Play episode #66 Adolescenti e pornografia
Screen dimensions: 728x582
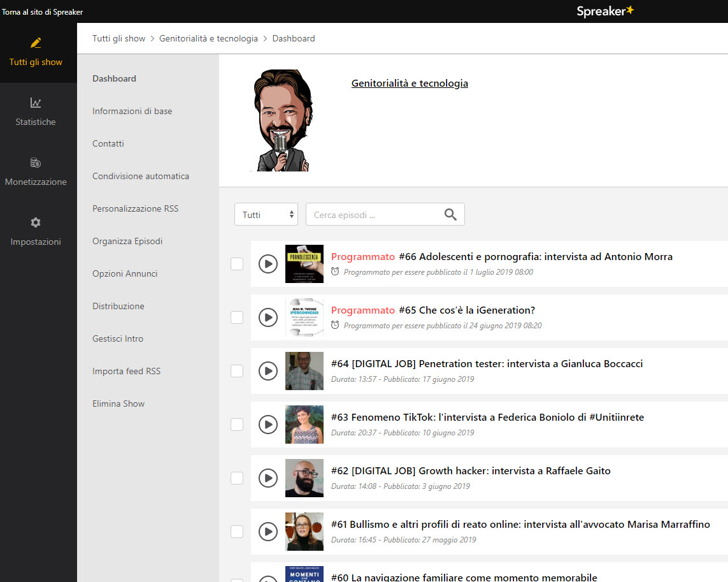[x=268, y=264]
